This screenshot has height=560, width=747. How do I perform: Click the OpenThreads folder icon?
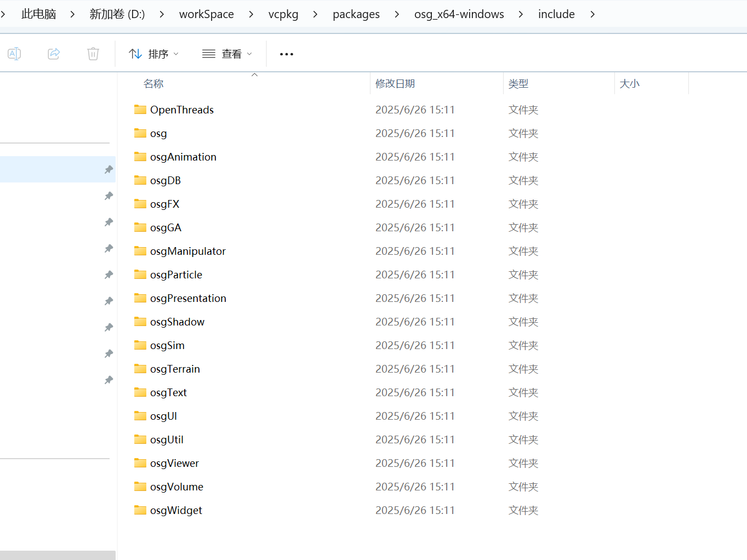[140, 110]
